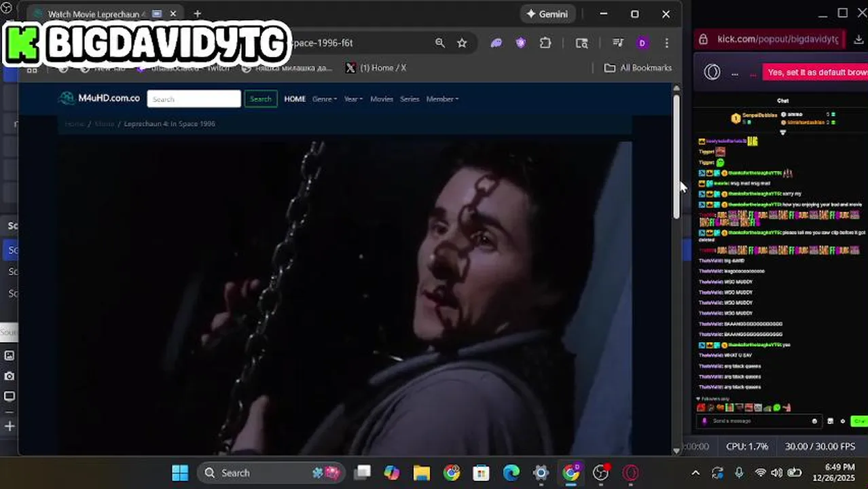Expand the Member dropdown menu
Image resolution: width=868 pixels, height=489 pixels.
[442, 99]
